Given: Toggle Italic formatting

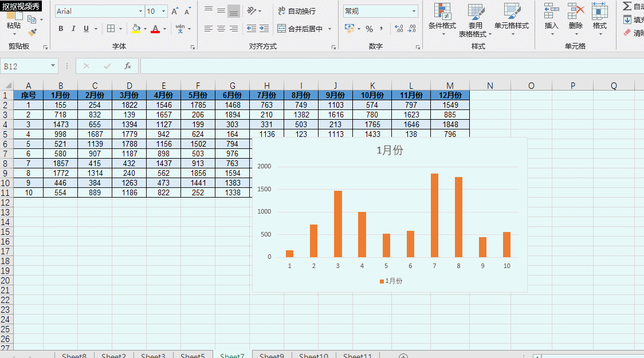Looking at the screenshot, I should 73,29.
